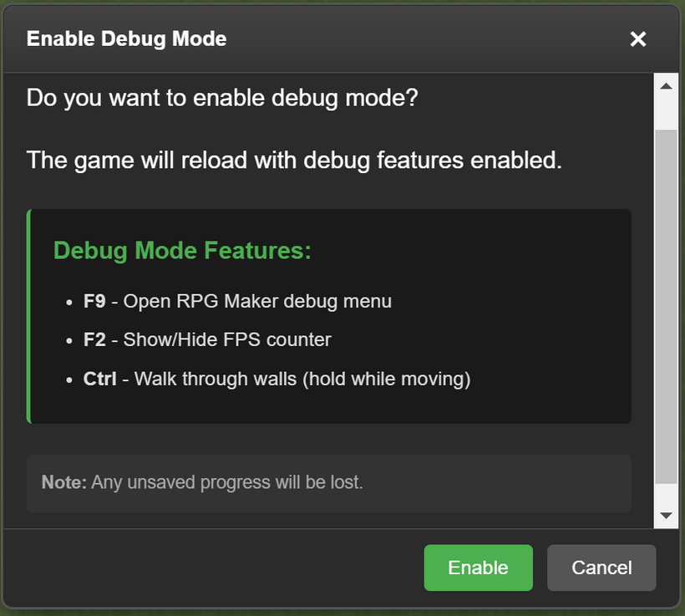
Task: Click "Open RPG Maker debug menu" text
Action: coord(257,301)
